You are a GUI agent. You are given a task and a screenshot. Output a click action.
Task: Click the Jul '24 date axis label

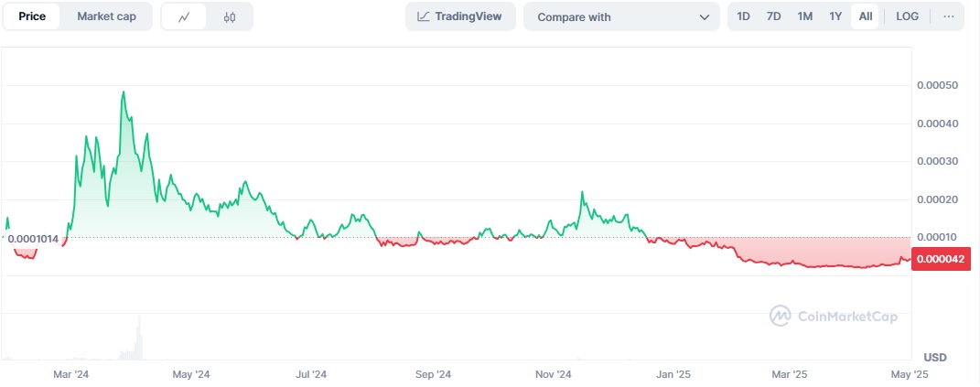[311, 374]
